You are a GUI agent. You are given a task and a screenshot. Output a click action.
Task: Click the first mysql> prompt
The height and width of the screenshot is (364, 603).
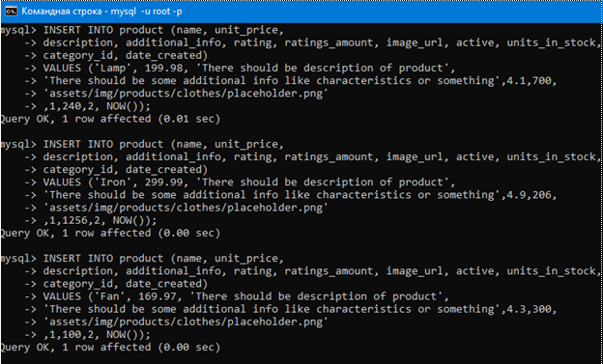coord(18,30)
